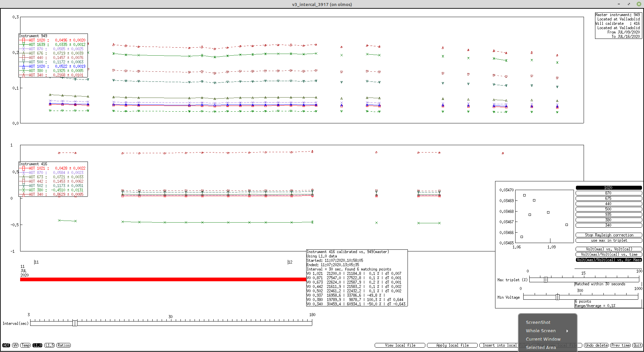This screenshot has height=352, width=644.
Task: Choose Volt(mas) vs. Volt(cal) plot mode
Action: 609,249
